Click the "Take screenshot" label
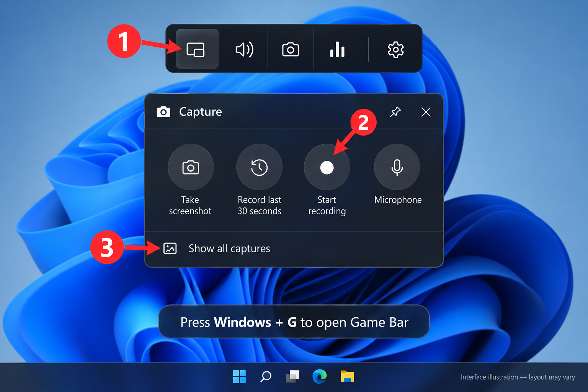Screen dimensions: 588x392 [x=190, y=206]
